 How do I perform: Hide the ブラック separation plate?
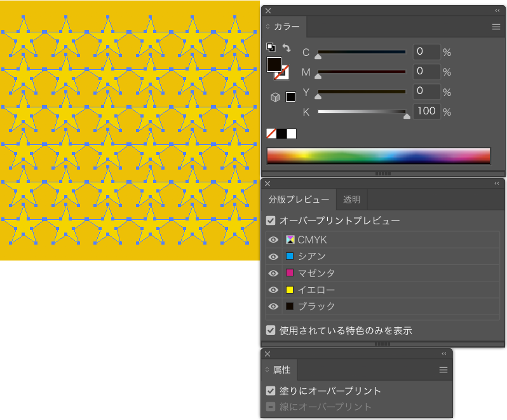point(273,306)
